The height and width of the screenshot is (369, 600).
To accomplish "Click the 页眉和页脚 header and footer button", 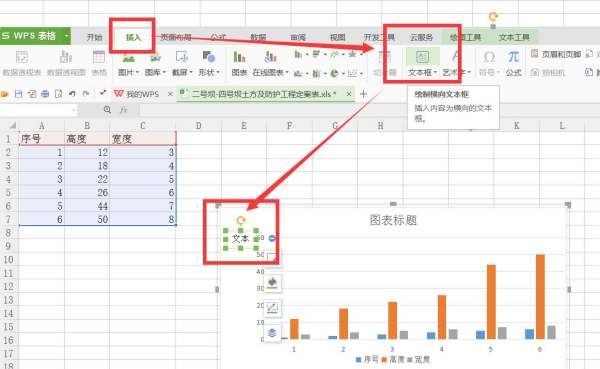I will click(557, 54).
